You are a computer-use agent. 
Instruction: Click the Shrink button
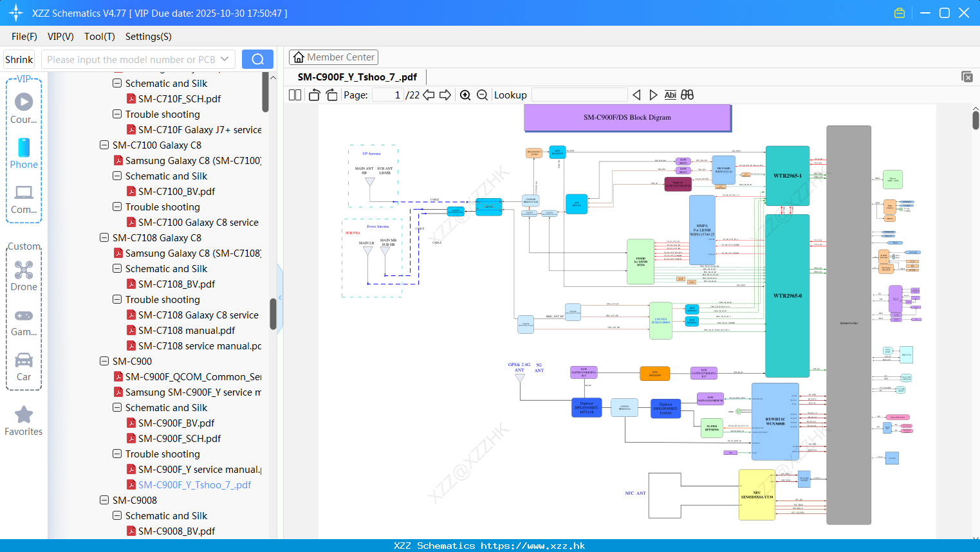(x=19, y=59)
